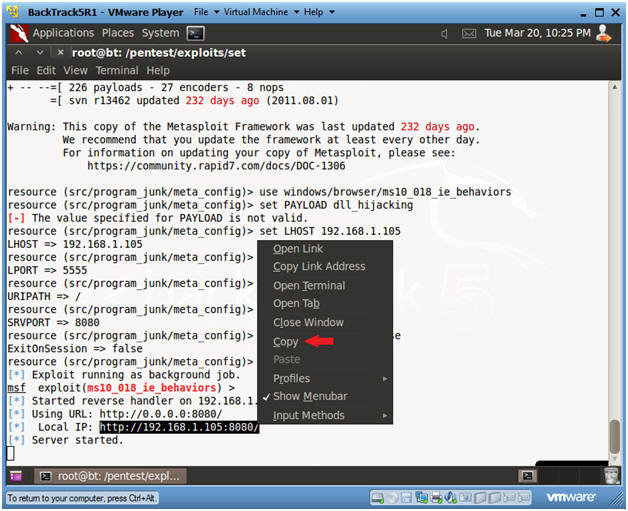Open the System menu

[160, 33]
